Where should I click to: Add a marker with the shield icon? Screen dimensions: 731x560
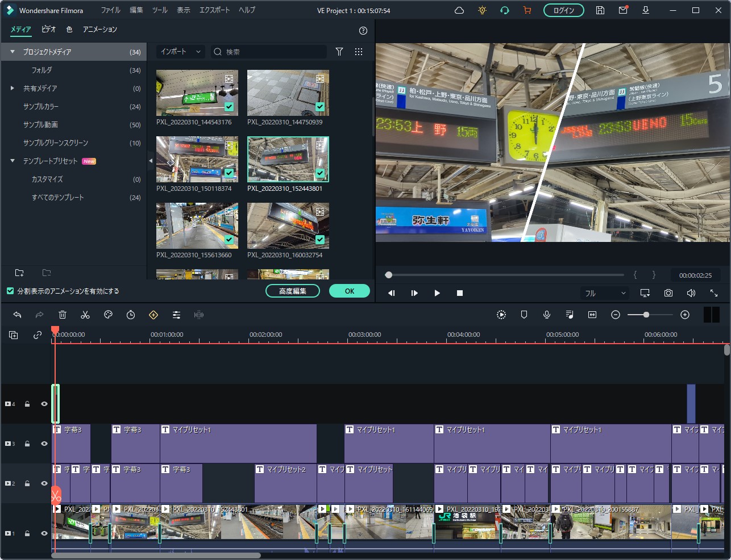point(524,315)
